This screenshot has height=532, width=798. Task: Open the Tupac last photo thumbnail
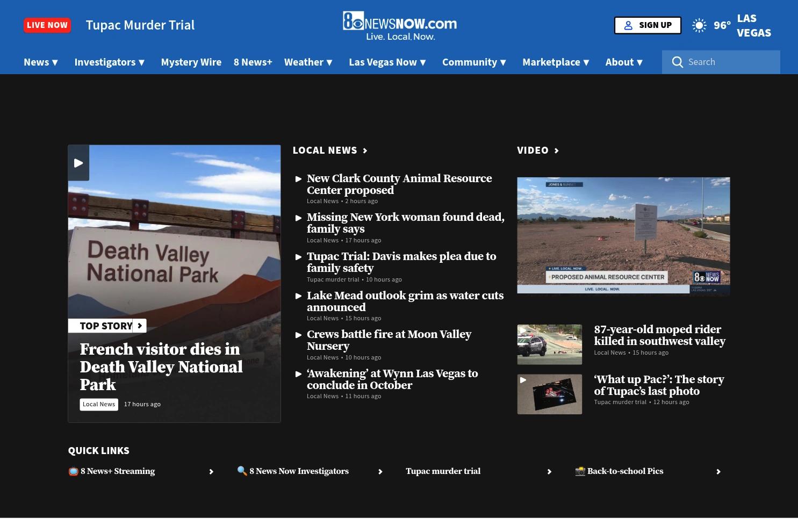[x=550, y=394]
